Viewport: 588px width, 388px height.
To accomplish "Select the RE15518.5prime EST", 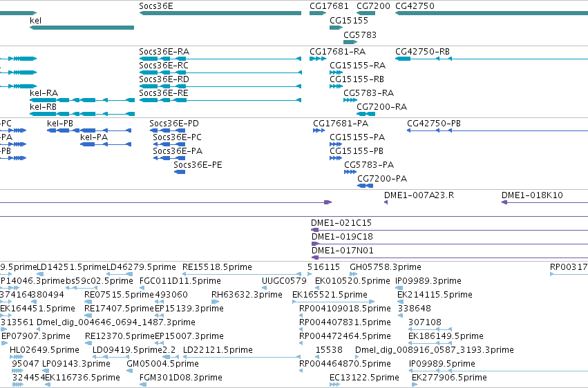I will (242, 274).
